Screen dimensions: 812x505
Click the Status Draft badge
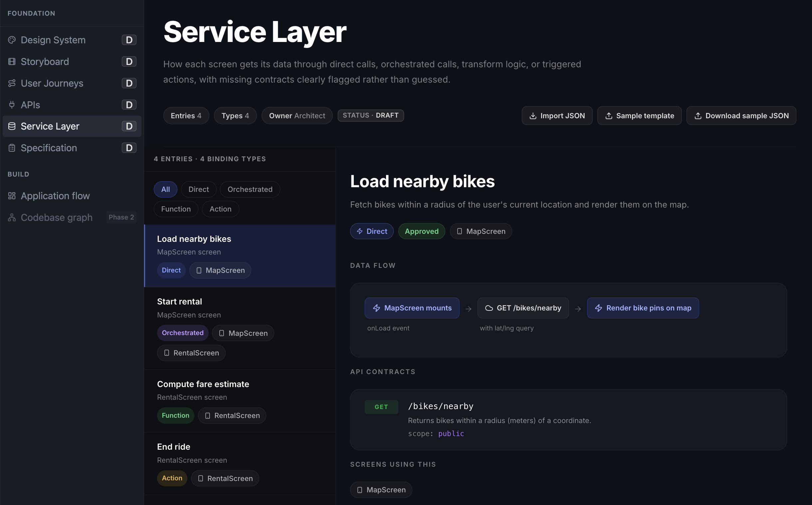[371, 116]
